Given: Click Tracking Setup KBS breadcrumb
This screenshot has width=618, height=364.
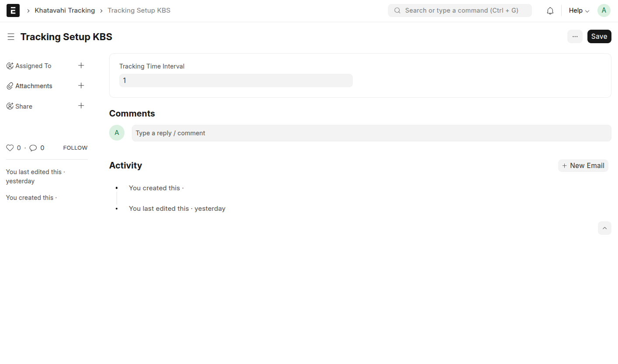Looking at the screenshot, I should point(139,10).
